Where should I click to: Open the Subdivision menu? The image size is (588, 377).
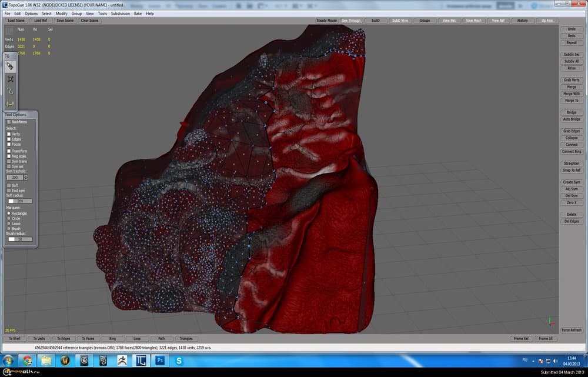(x=120, y=13)
